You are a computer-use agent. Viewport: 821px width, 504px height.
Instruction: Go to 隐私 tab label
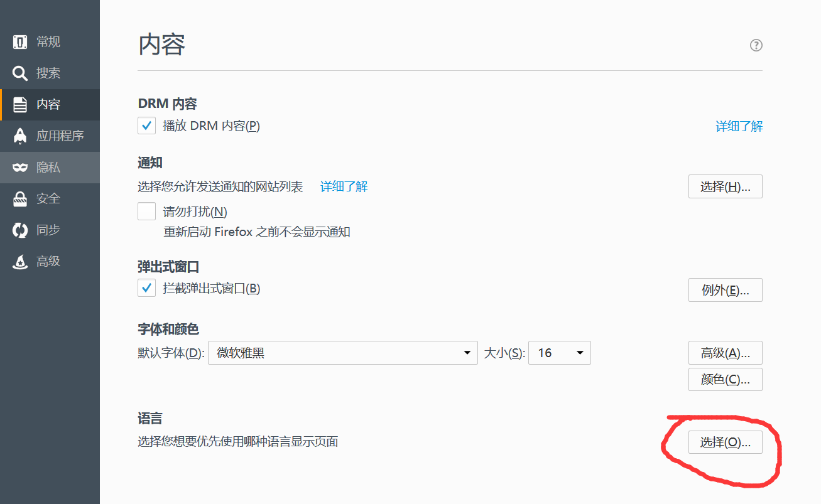[48, 168]
